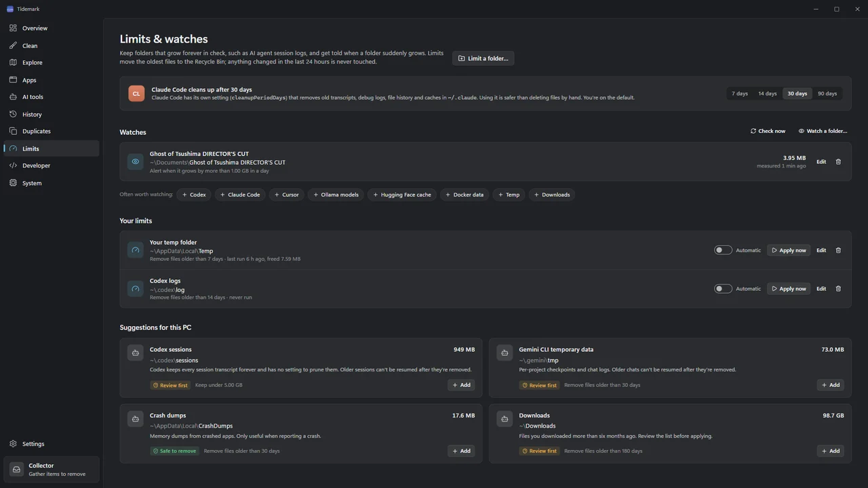Open System page in sidebar
Image resolution: width=868 pixels, height=488 pixels.
point(52,183)
